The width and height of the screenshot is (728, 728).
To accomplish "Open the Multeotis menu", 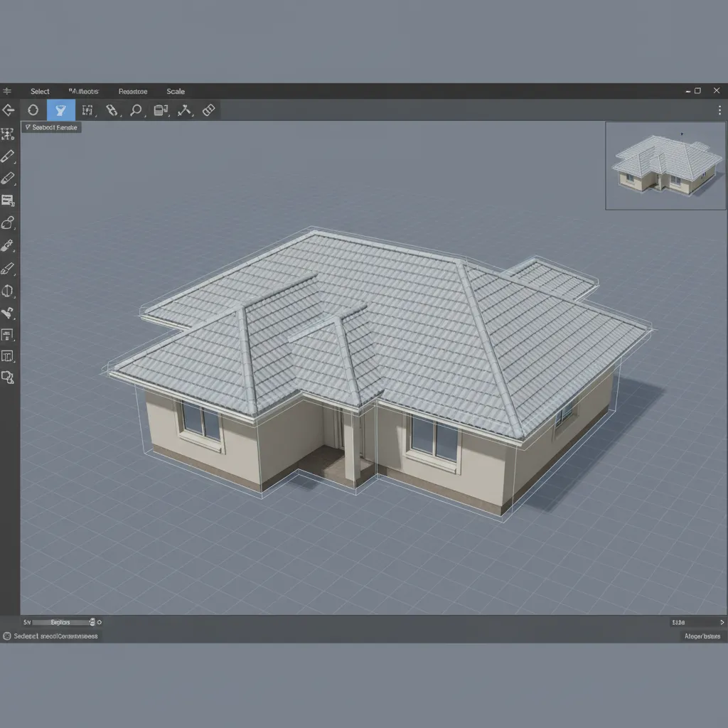I will (84, 92).
